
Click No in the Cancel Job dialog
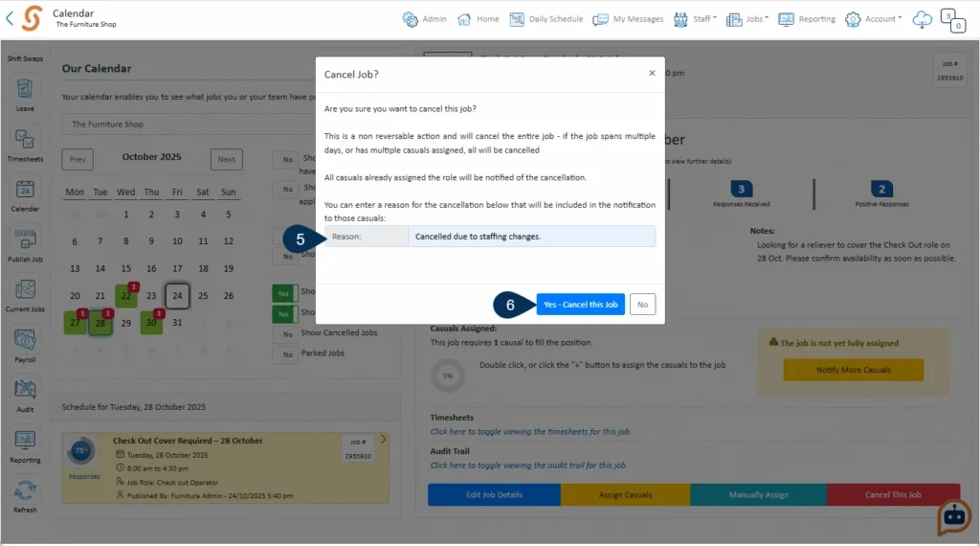click(642, 305)
